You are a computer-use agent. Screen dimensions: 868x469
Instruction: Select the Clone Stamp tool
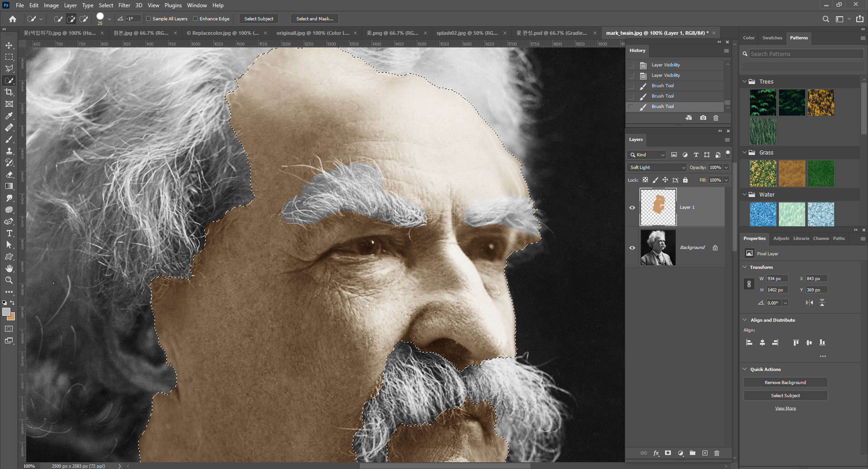pos(9,151)
